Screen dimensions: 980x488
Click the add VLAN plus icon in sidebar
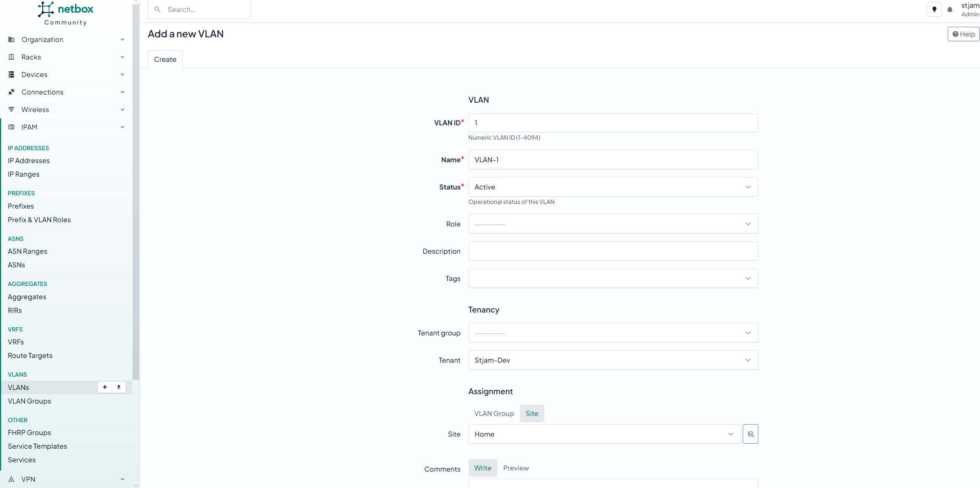[x=105, y=387]
